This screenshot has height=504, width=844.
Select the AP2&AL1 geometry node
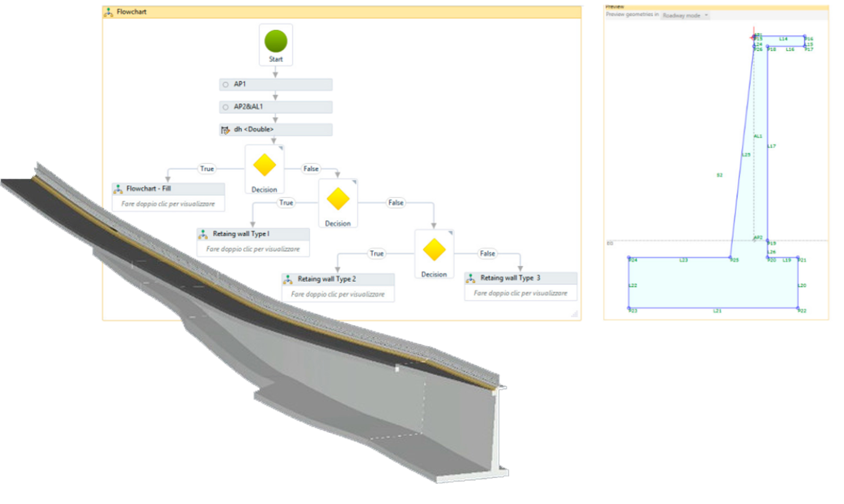point(276,107)
